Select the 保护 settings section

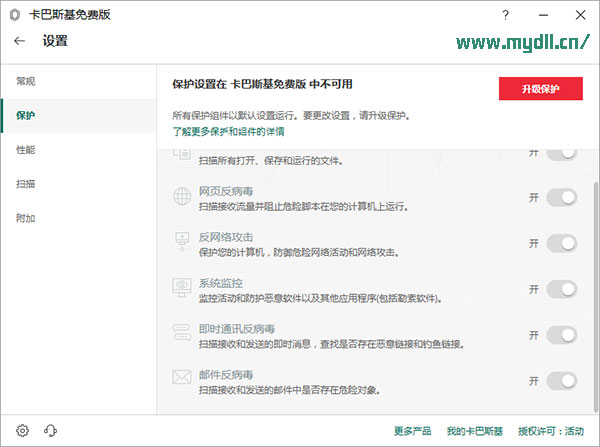78,116
